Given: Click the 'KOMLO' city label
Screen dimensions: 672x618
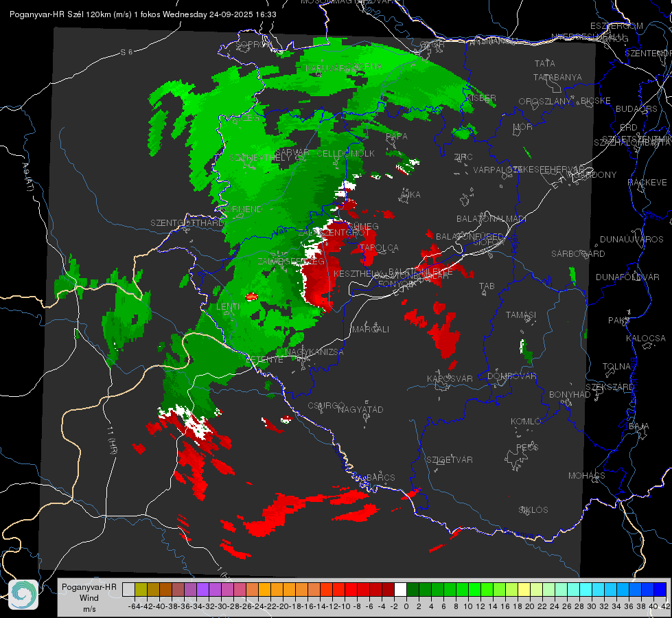Looking at the screenshot, I should [526, 422].
